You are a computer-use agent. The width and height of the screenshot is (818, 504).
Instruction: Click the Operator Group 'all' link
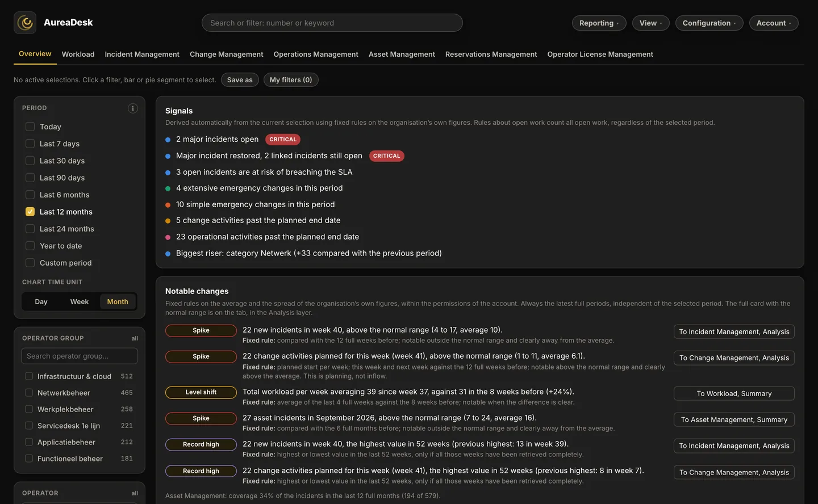[x=135, y=338]
